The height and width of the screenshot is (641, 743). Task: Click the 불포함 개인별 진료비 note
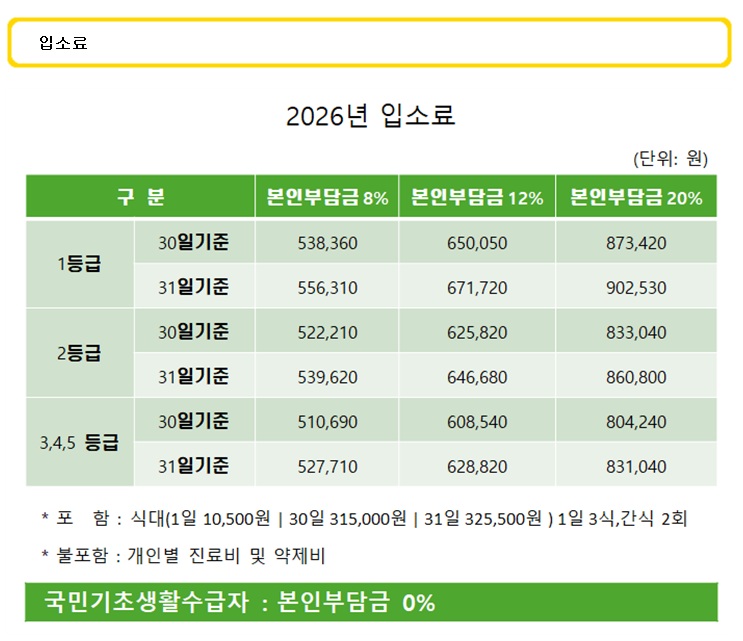(x=183, y=555)
